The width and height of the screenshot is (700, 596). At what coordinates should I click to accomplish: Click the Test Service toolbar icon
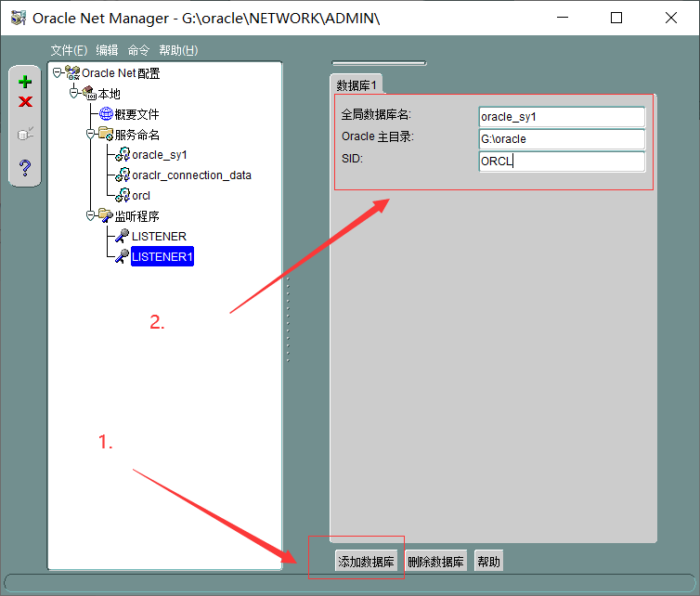click(25, 134)
